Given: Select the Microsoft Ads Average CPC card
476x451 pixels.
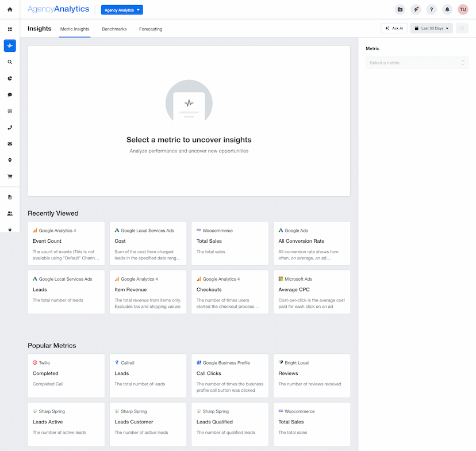Looking at the screenshot, I should pyautogui.click(x=312, y=292).
